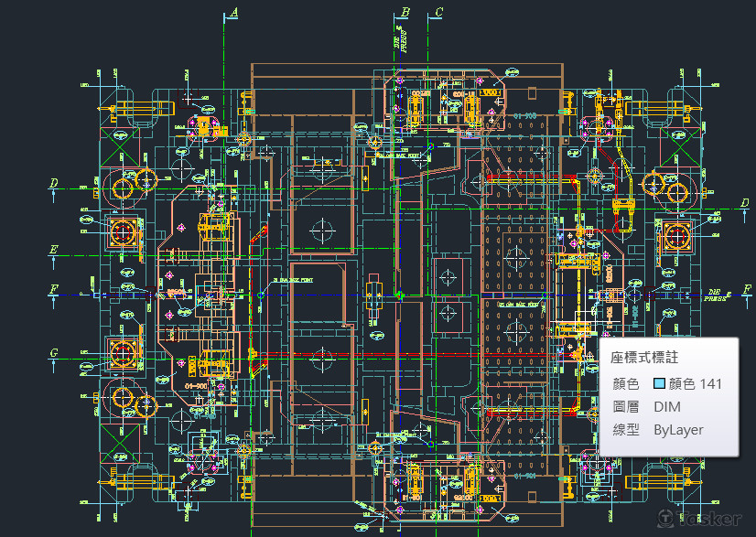Viewport: 756px width, 537px height.
Task: Click the vertical DIE PRESS label near B
Action: 397,39
